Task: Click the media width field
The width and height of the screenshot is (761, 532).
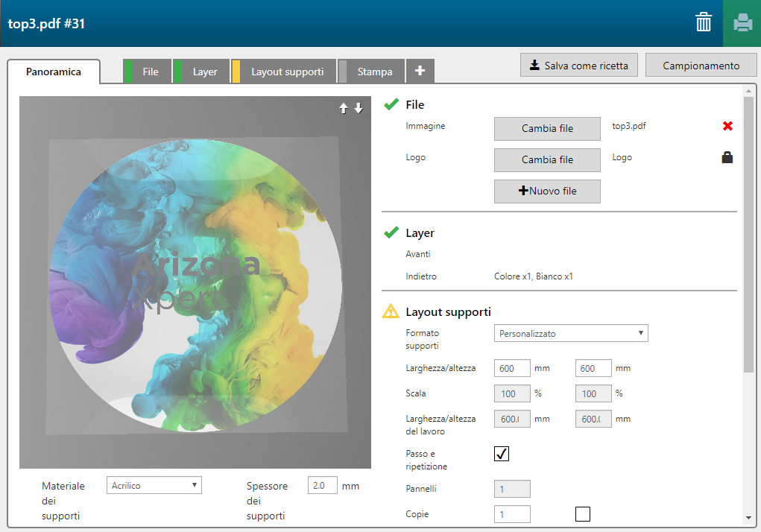Action: click(512, 368)
